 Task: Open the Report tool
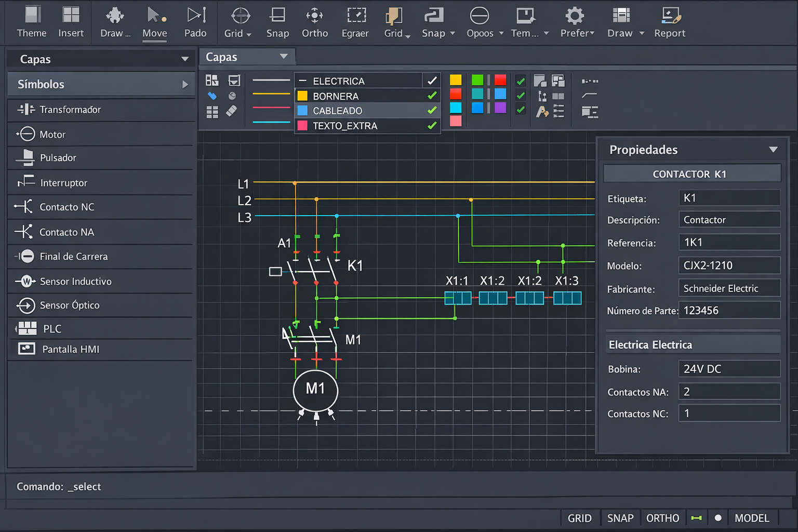(x=670, y=22)
